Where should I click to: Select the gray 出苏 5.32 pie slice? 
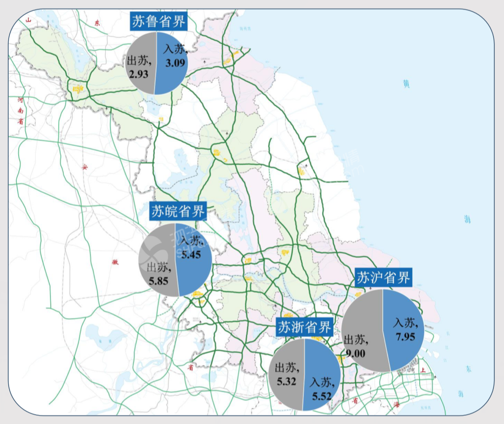pyautogui.click(x=287, y=373)
